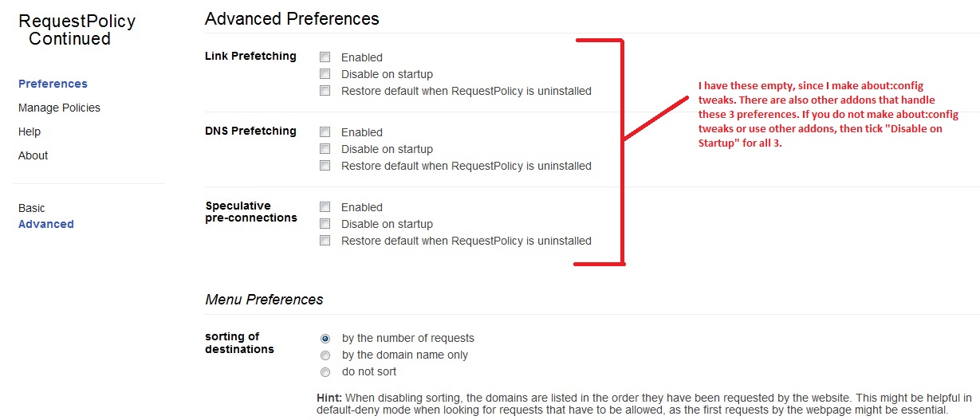980x420 pixels.
Task: Click the Advanced Preferences heading
Action: tap(292, 18)
